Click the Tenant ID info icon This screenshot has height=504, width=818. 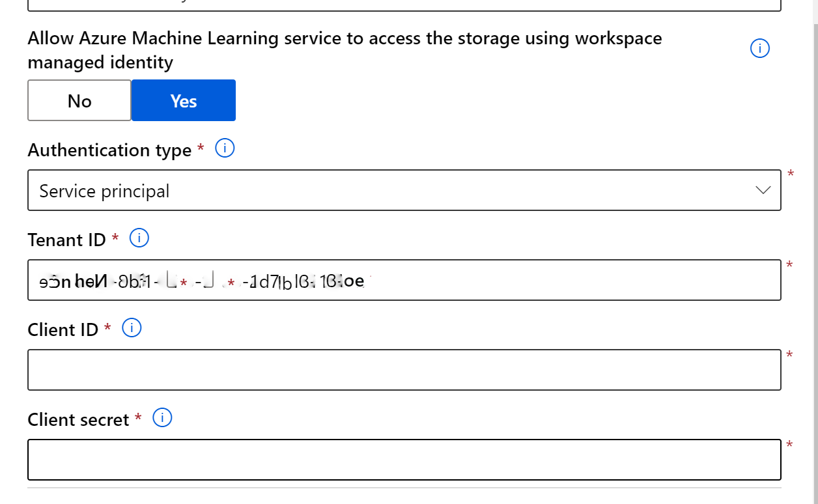pyautogui.click(x=139, y=239)
